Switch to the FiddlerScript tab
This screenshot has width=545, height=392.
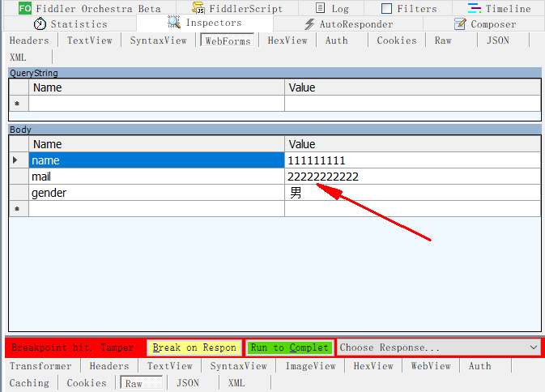[237, 8]
